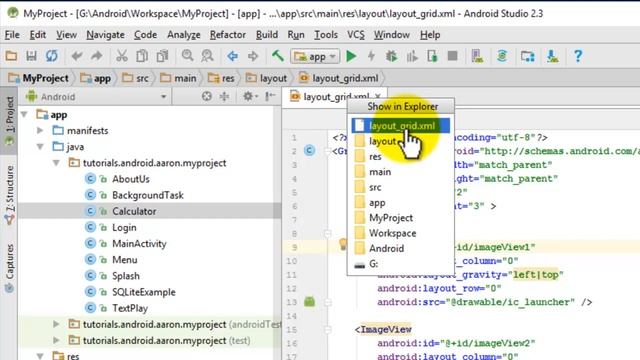Click res in the navigation breadcrumb
Image resolution: width=640 pixels, height=360 pixels.
click(221, 78)
